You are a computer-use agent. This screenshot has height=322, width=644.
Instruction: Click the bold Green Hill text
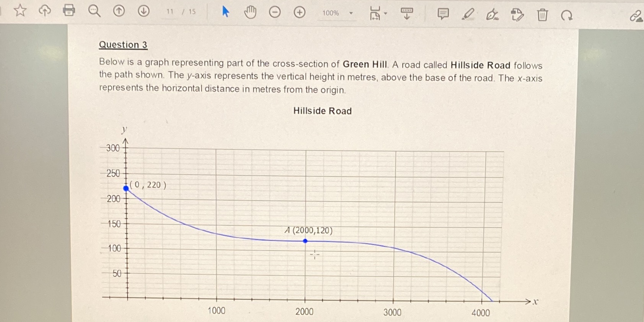click(x=365, y=64)
